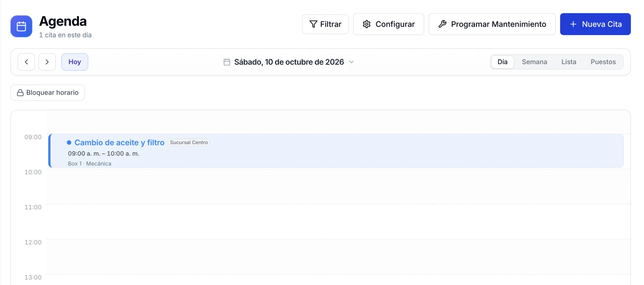This screenshot has width=644, height=285.
Task: Switch to Puestos view
Action: pyautogui.click(x=603, y=62)
